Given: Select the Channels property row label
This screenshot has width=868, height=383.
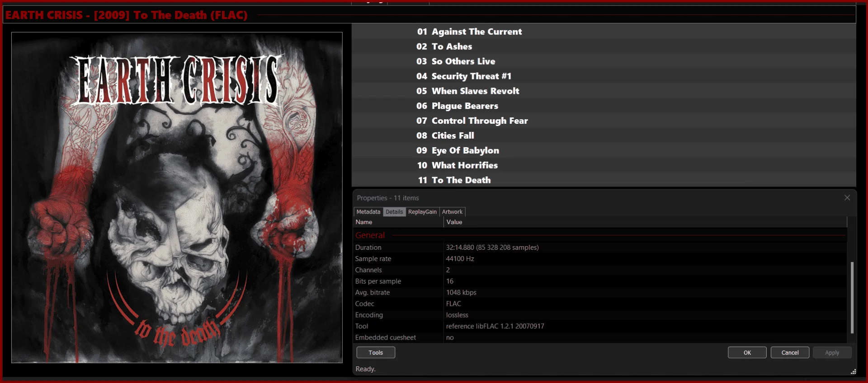Looking at the screenshot, I should pyautogui.click(x=368, y=270).
